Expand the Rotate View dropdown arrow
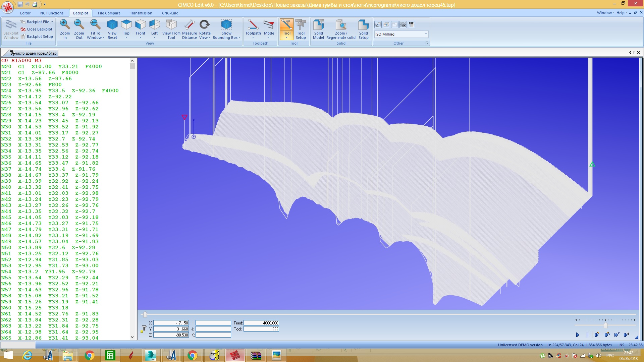The width and height of the screenshot is (644, 362). tap(210, 38)
